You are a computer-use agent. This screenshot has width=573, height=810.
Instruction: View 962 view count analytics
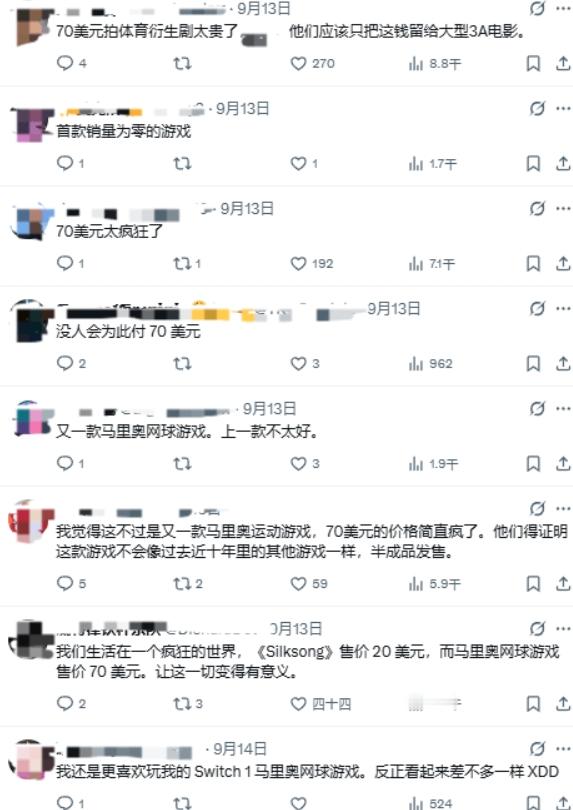(430, 364)
